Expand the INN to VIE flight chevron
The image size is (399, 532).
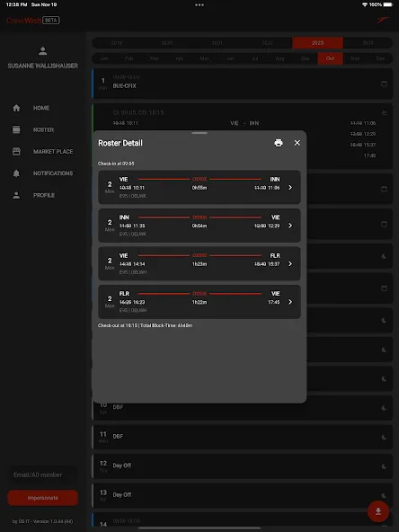(x=290, y=226)
